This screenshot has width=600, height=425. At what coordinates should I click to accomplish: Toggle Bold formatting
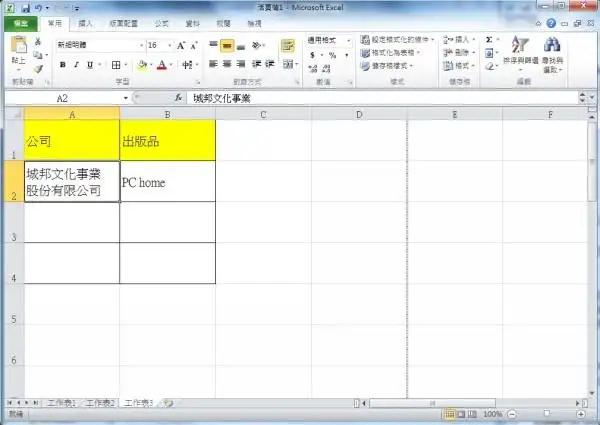coord(62,65)
